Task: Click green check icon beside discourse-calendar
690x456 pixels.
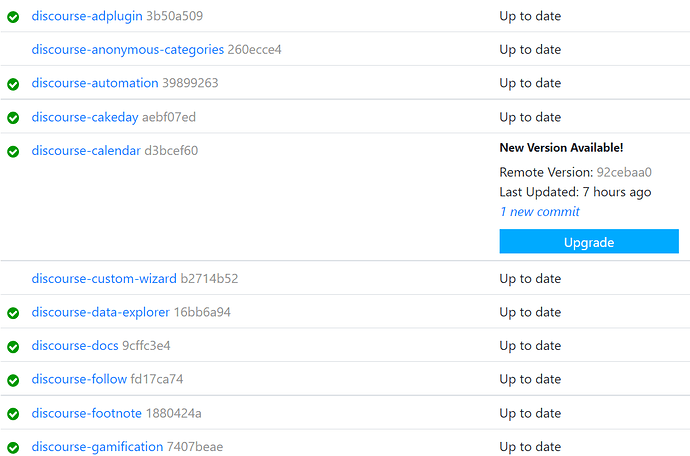Action: (13, 152)
